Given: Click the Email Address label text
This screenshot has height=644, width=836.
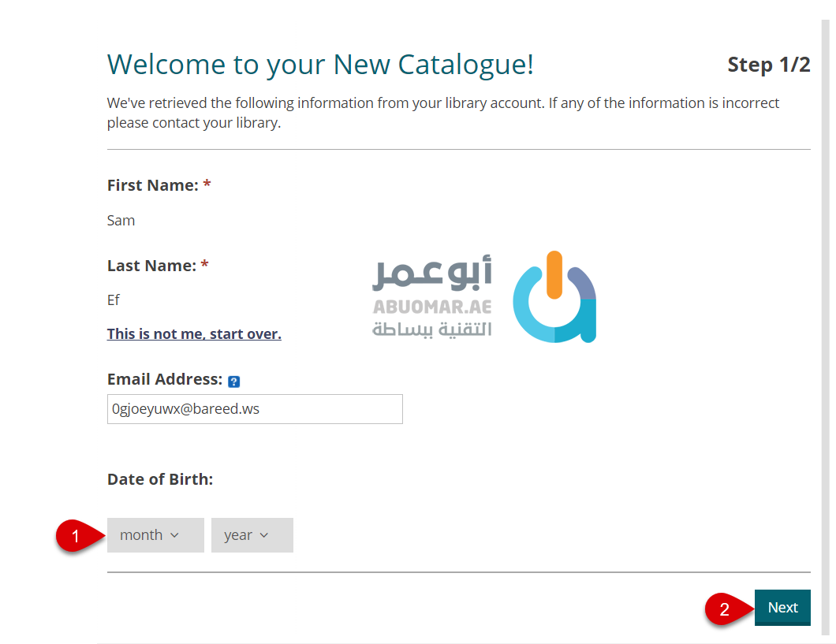Looking at the screenshot, I should pyautogui.click(x=165, y=379).
